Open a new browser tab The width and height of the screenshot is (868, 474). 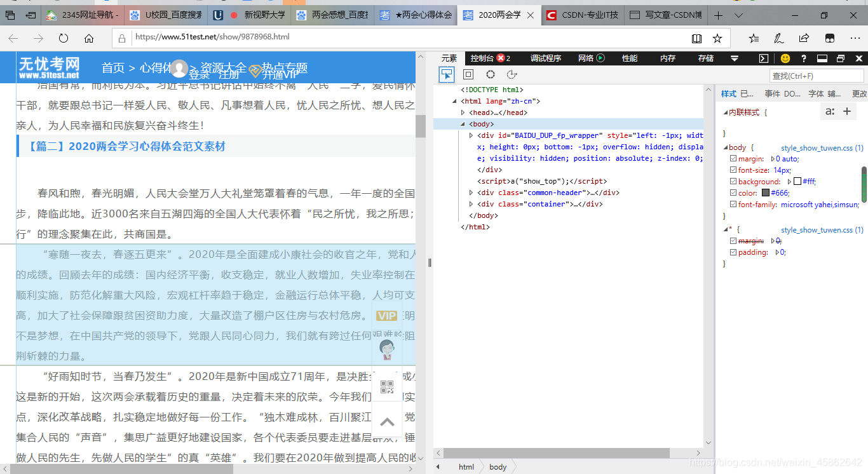pos(718,15)
